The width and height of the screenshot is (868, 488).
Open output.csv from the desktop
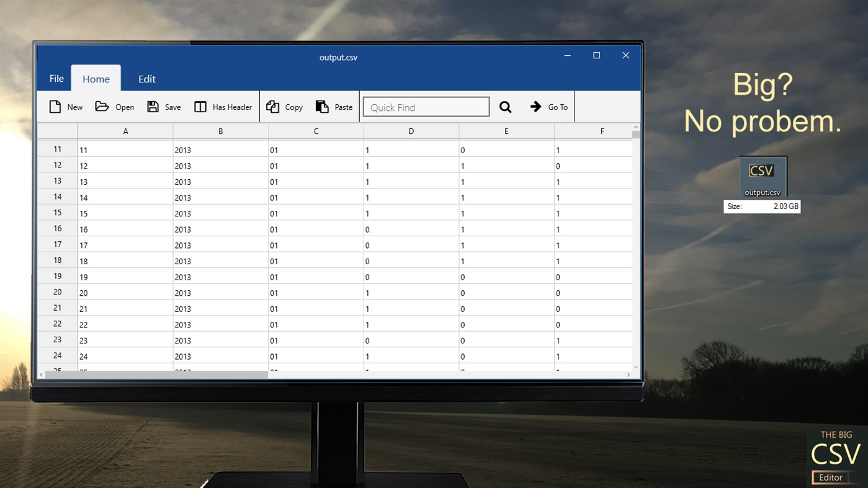[762, 175]
